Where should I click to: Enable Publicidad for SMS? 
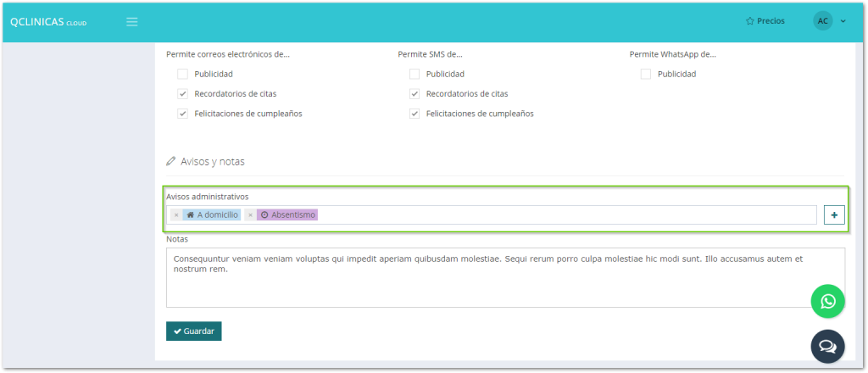point(415,74)
